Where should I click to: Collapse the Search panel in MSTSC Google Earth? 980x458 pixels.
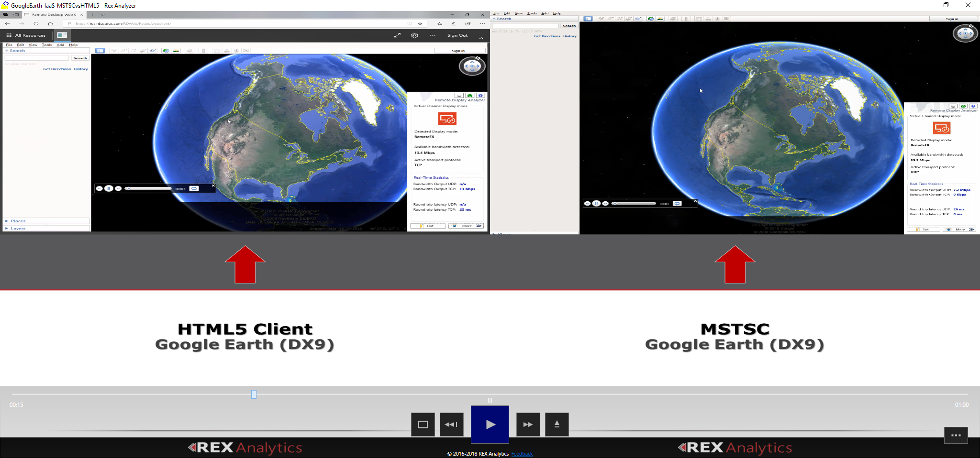(494, 19)
